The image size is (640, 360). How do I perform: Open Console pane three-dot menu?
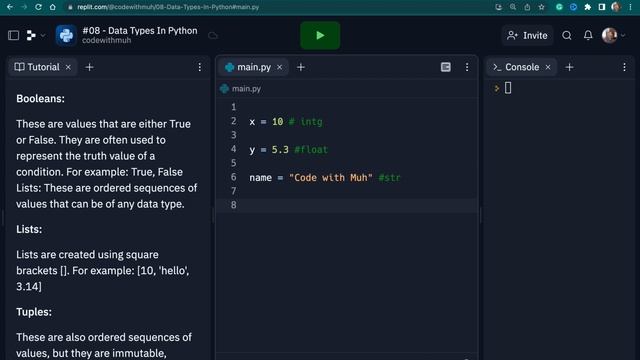[x=624, y=67]
